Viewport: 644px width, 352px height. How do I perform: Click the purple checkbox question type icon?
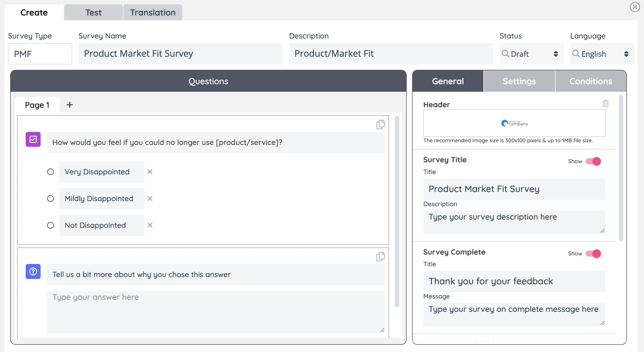[x=33, y=139]
